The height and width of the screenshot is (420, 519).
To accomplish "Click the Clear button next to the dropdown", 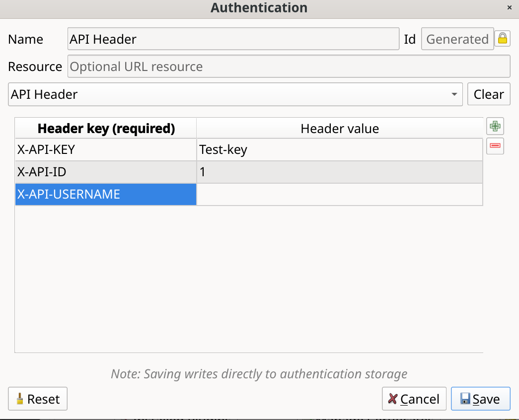I will 489,94.
